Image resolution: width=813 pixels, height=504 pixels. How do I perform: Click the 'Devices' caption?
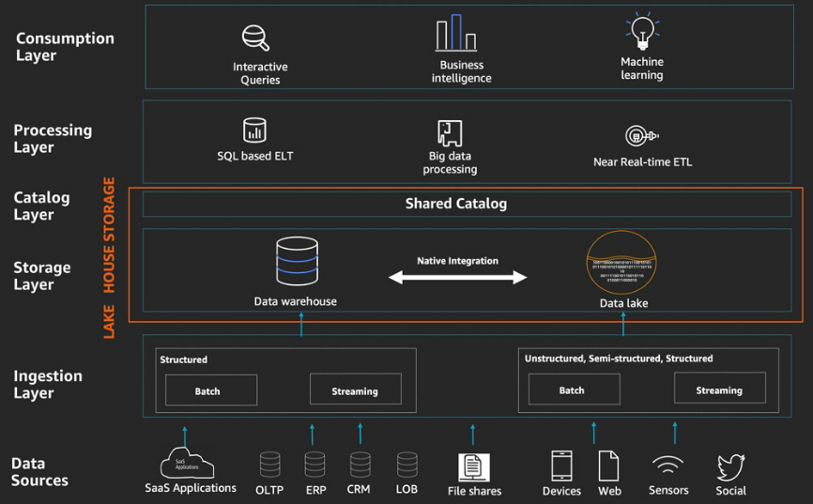coord(561,491)
